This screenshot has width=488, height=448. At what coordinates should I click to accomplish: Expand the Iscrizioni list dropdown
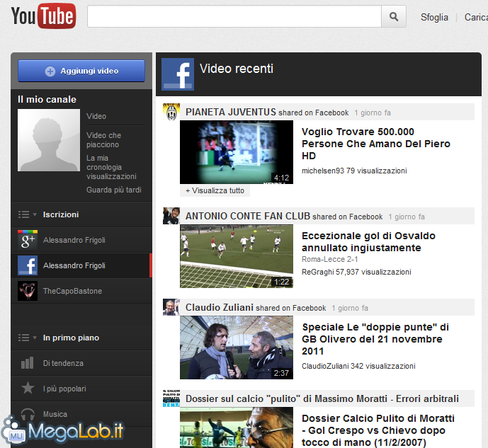28,214
